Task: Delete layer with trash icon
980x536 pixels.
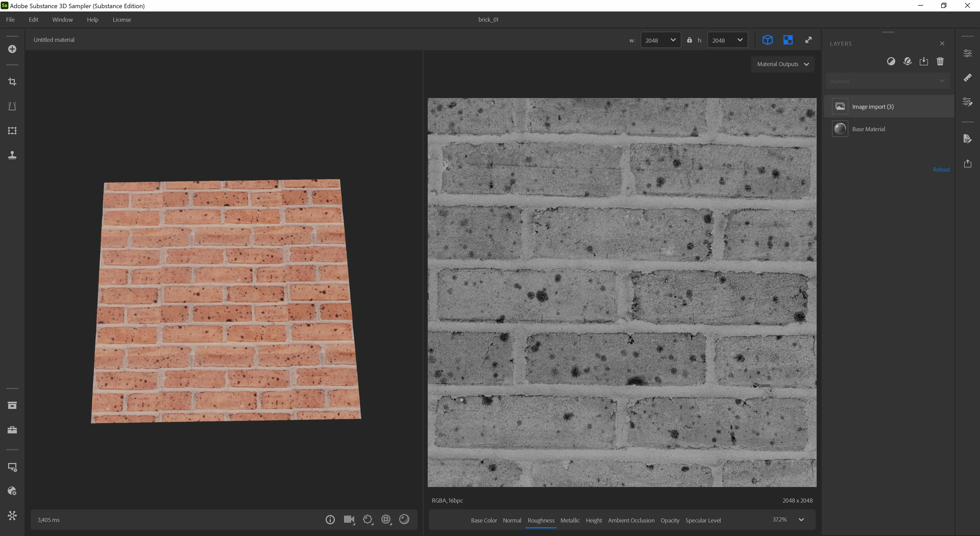Action: point(940,61)
